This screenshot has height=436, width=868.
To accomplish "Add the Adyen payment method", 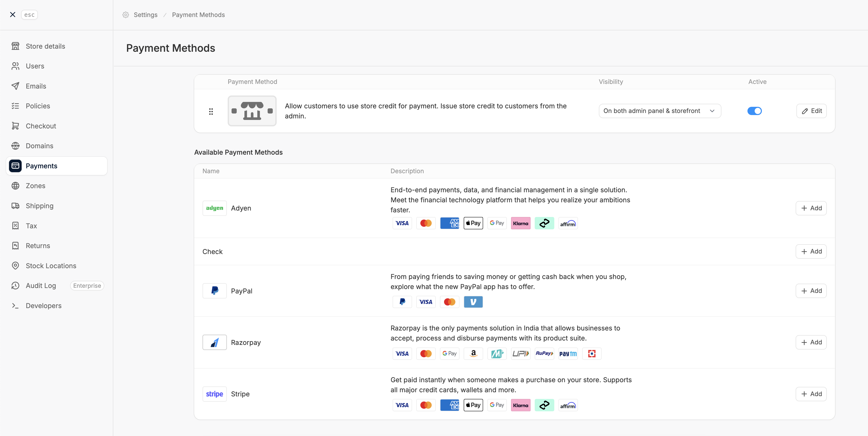I will [811, 208].
